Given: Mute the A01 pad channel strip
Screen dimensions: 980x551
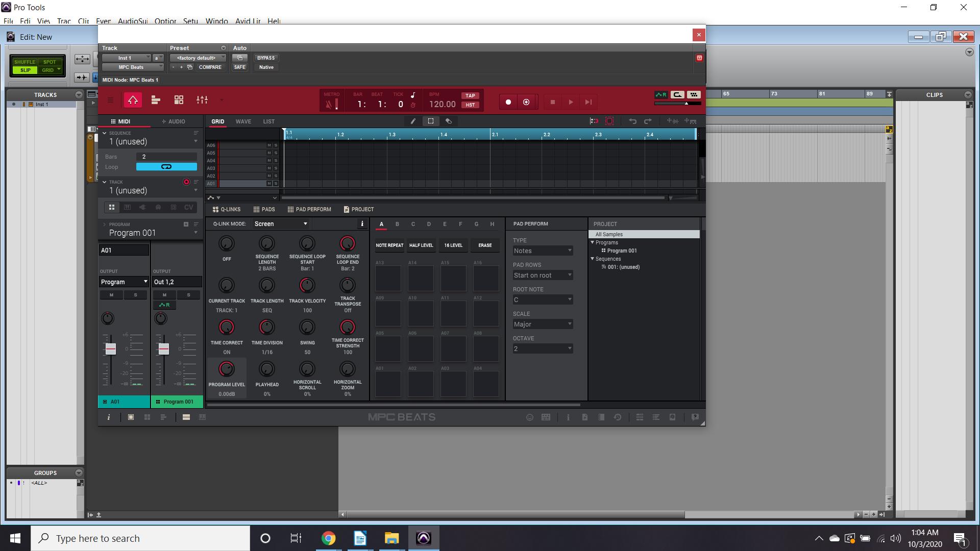Looking at the screenshot, I should (111, 295).
